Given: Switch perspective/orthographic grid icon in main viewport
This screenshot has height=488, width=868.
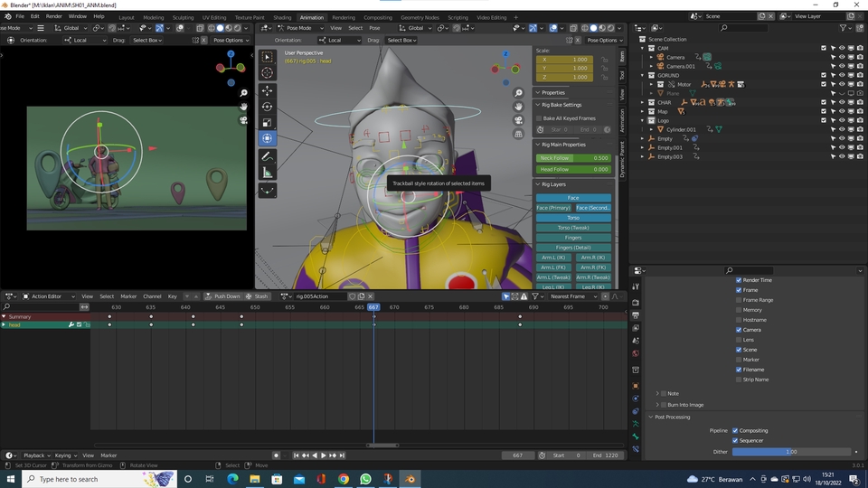Looking at the screenshot, I should [x=519, y=134].
